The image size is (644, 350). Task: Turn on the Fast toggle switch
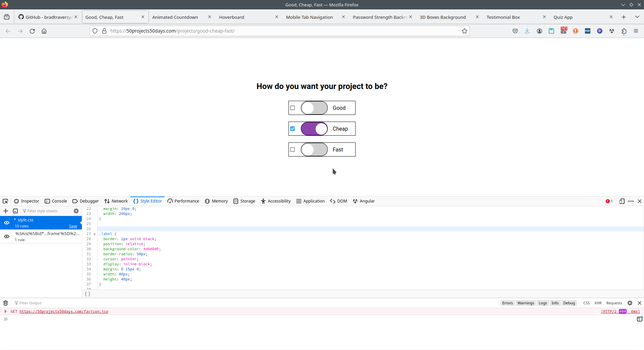(314, 149)
